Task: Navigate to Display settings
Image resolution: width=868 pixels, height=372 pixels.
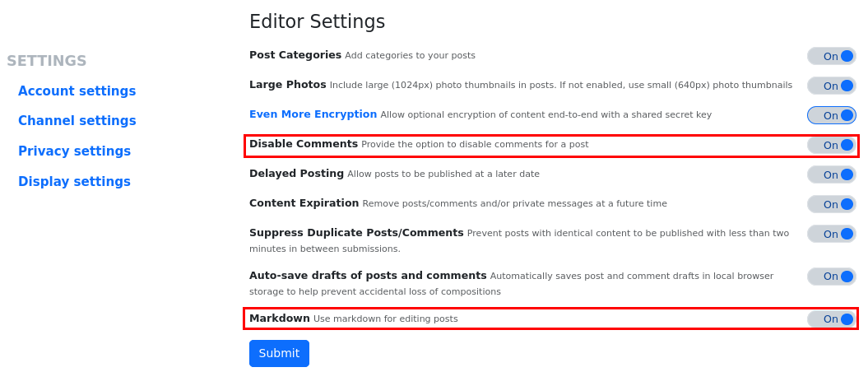Action: click(74, 182)
